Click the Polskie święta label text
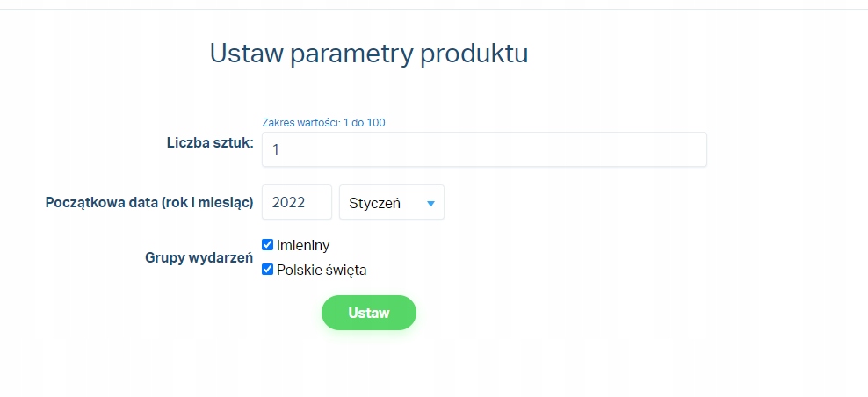868x397 pixels. (322, 270)
